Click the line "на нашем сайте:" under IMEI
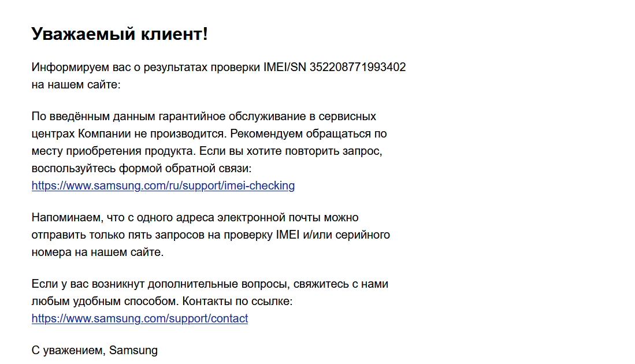 (76, 84)
